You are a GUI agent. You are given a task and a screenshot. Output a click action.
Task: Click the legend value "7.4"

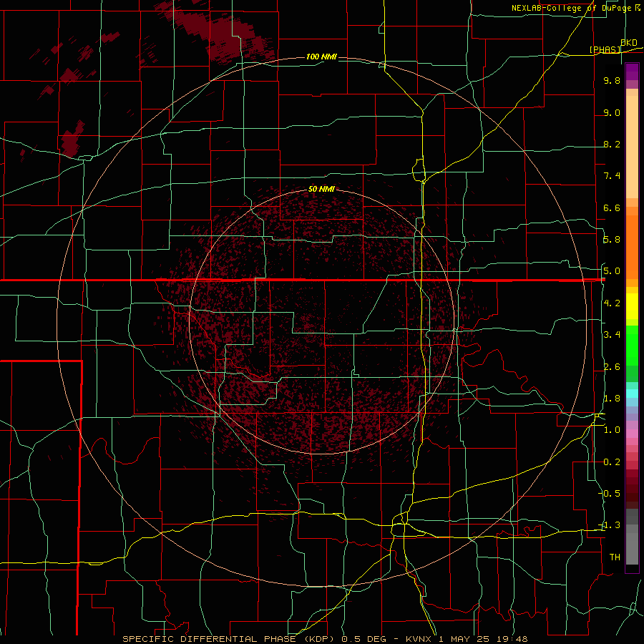[612, 176]
